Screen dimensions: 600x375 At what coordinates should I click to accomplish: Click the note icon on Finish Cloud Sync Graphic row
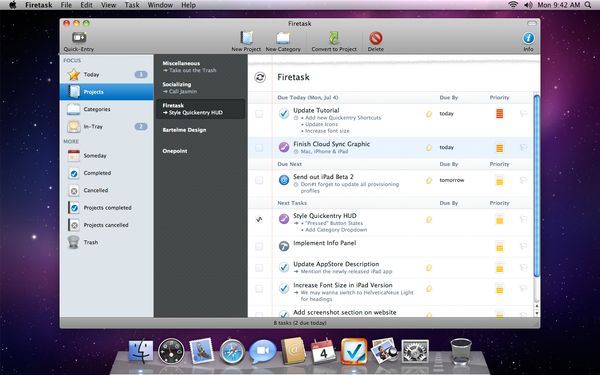429,147
